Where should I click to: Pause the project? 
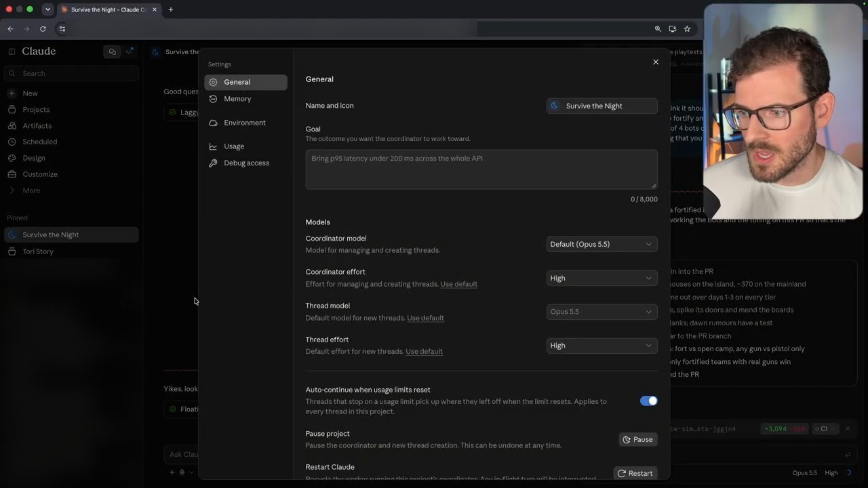pyautogui.click(x=638, y=439)
